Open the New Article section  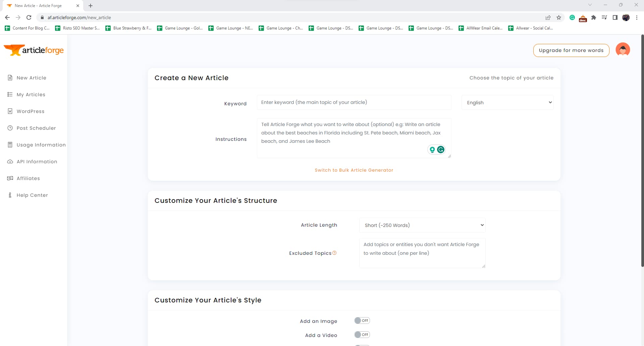click(31, 77)
